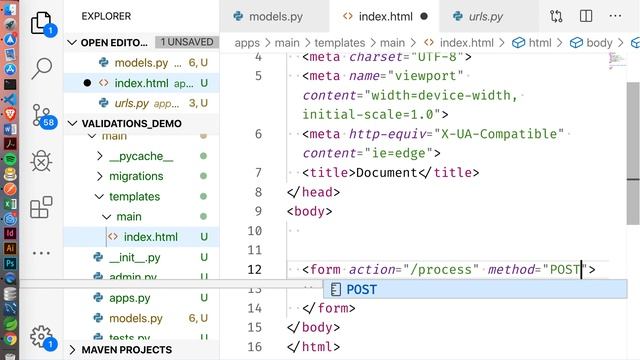640x360 pixels.
Task: Click the POST suggestion snippet icon
Action: click(336, 289)
